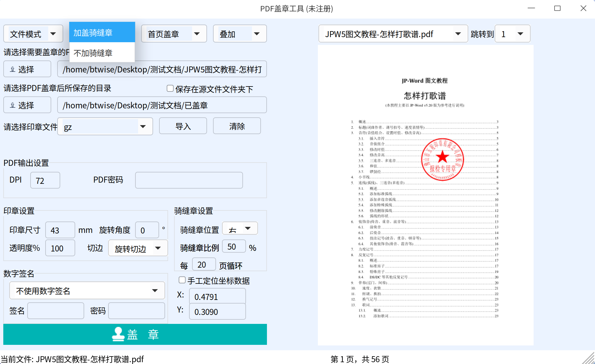Open the 首页盖章 dropdown

[174, 34]
